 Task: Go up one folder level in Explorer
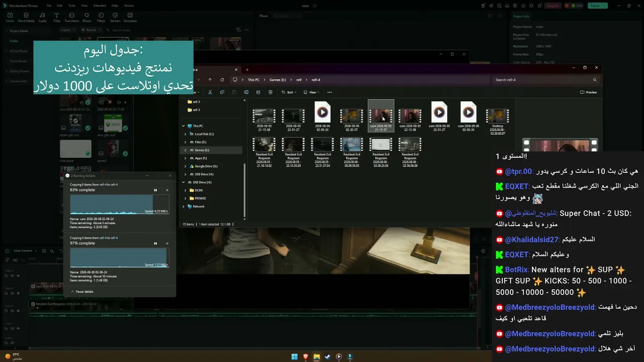(210, 80)
